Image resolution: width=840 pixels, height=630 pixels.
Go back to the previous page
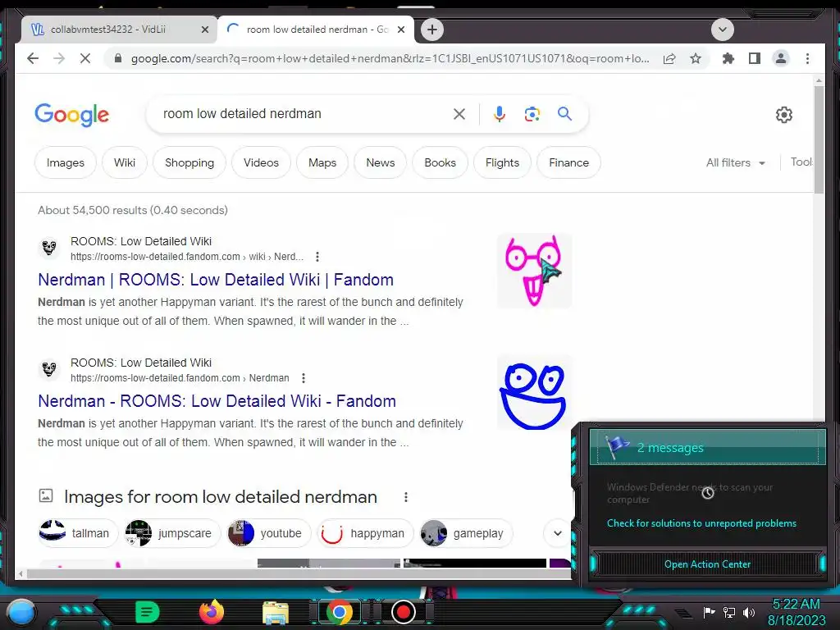[33, 58]
